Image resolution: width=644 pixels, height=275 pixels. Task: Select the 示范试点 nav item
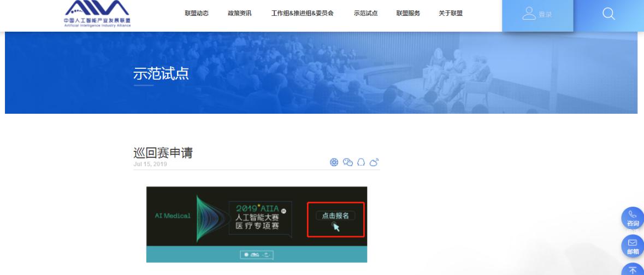[365, 13]
